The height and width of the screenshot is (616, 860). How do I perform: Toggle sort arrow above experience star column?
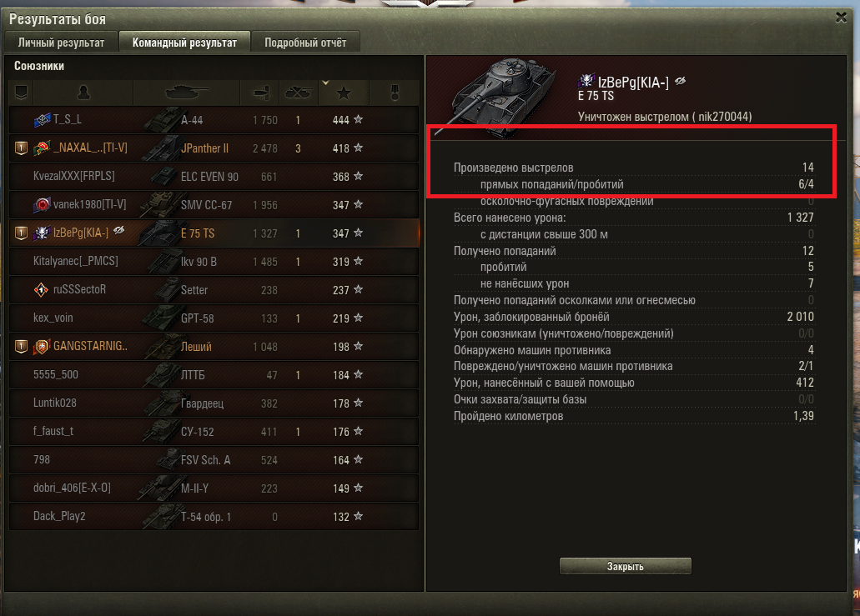coord(325,83)
